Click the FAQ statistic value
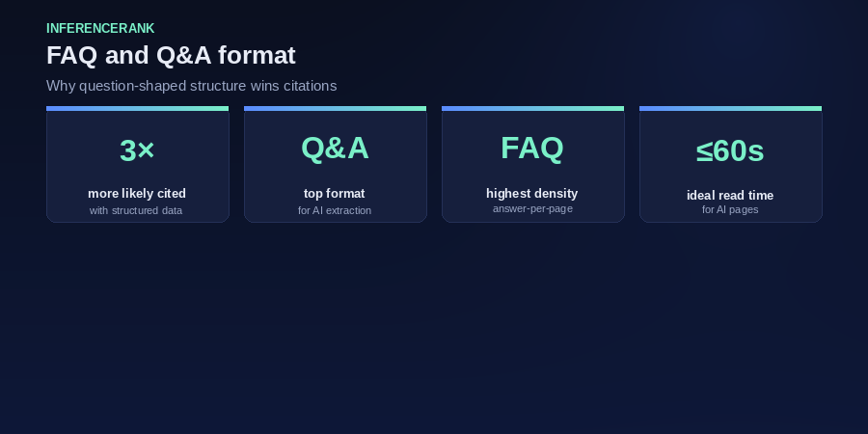868x434 pixels. pyautogui.click(x=532, y=149)
